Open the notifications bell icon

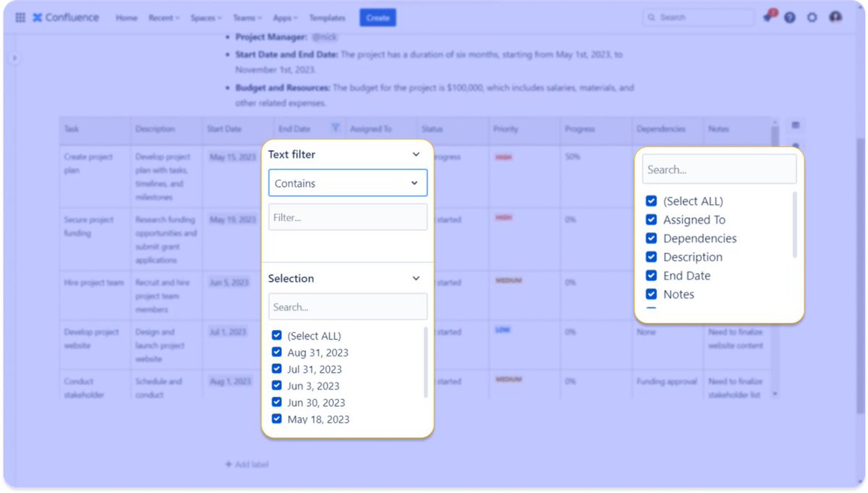767,17
